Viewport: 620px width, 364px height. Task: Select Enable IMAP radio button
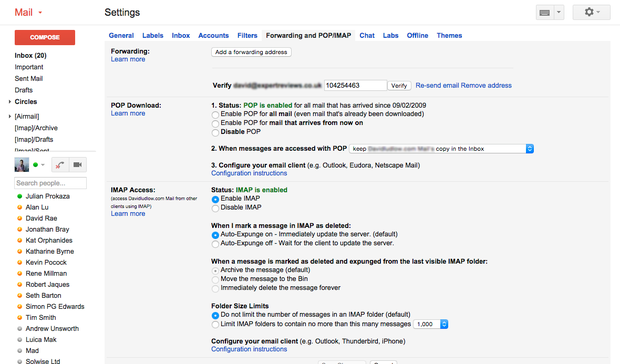(215, 199)
